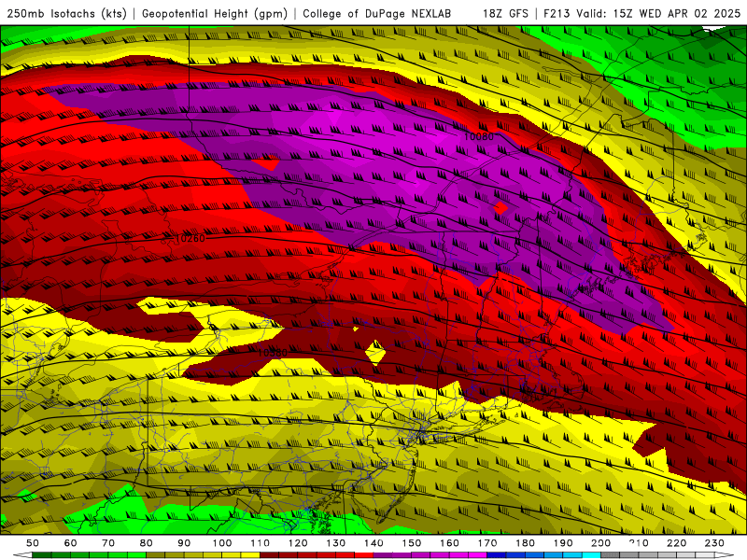This screenshot has width=747, height=560.
Task: Pick the cyan swatch just before 200
Action: pyautogui.click(x=591, y=555)
